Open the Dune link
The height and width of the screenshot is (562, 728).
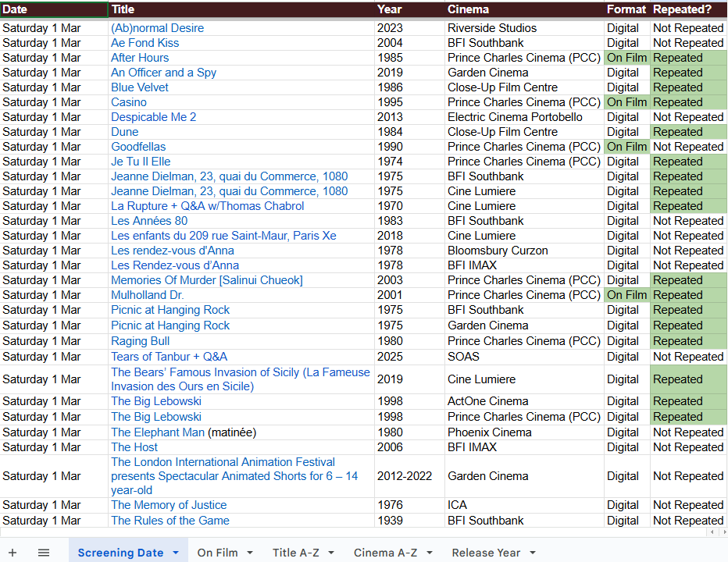(x=124, y=132)
